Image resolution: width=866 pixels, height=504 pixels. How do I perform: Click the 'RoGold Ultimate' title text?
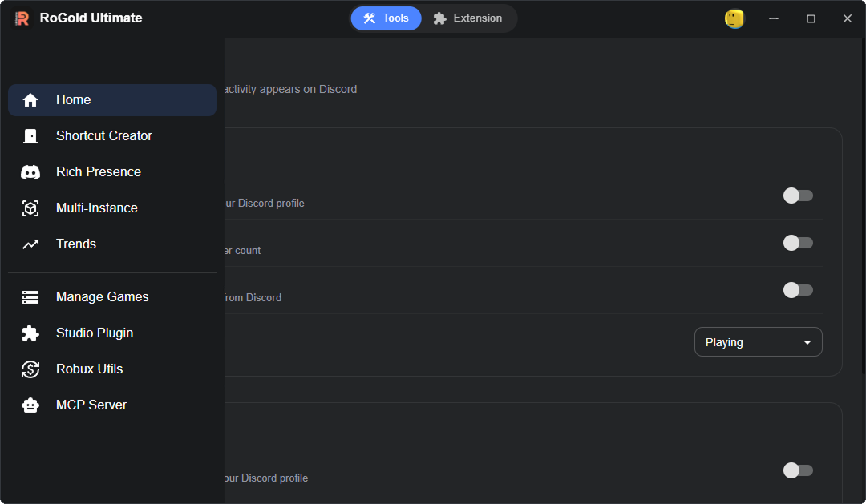point(91,18)
